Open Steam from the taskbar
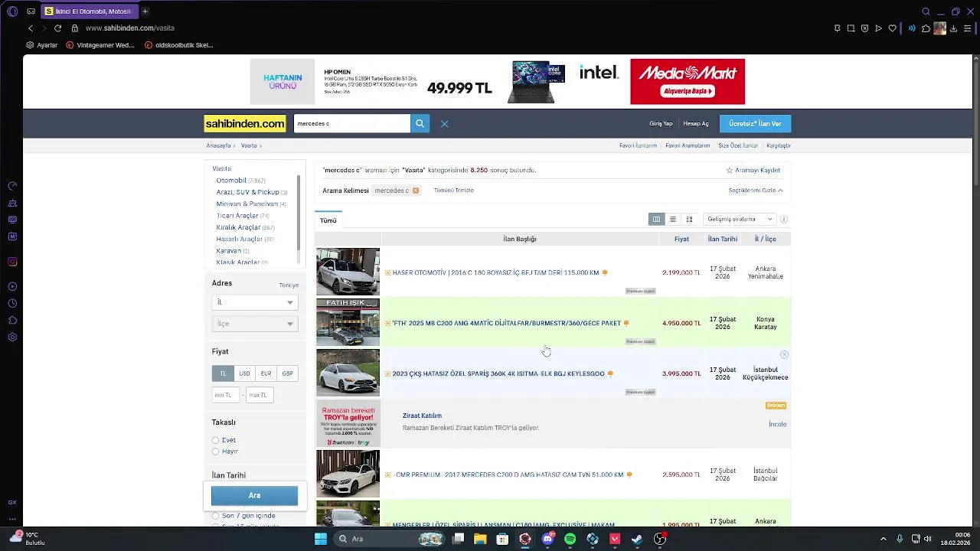 coord(637,539)
